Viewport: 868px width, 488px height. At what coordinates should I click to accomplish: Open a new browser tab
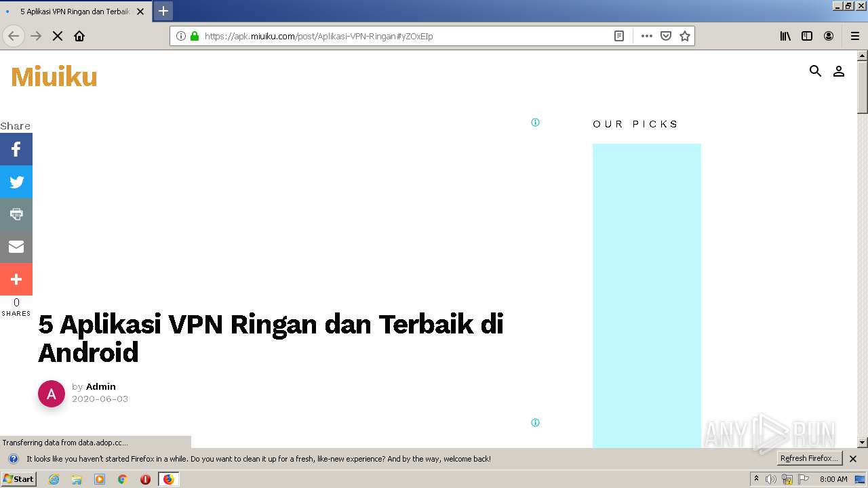click(163, 11)
